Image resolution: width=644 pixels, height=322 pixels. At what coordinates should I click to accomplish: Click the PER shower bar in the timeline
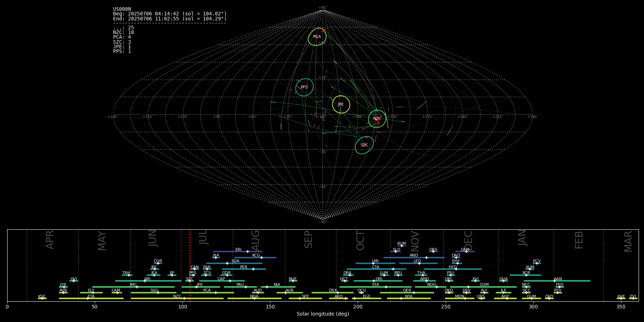tap(244, 269)
